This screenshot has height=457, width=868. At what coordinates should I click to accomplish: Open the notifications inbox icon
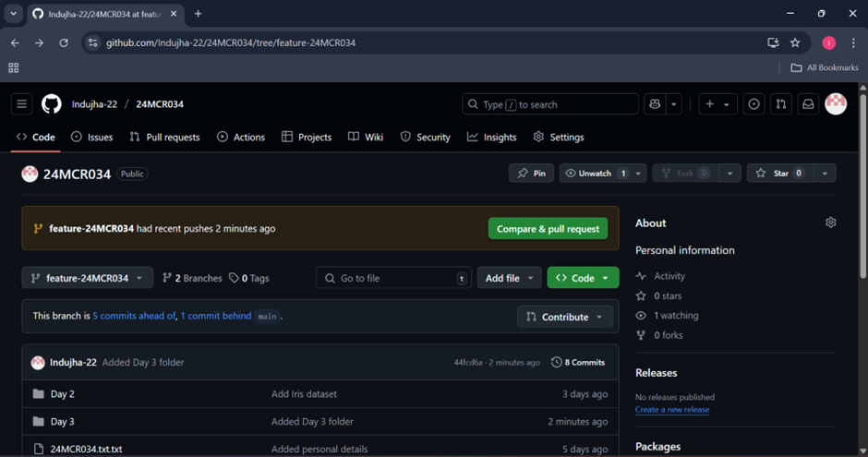(808, 104)
